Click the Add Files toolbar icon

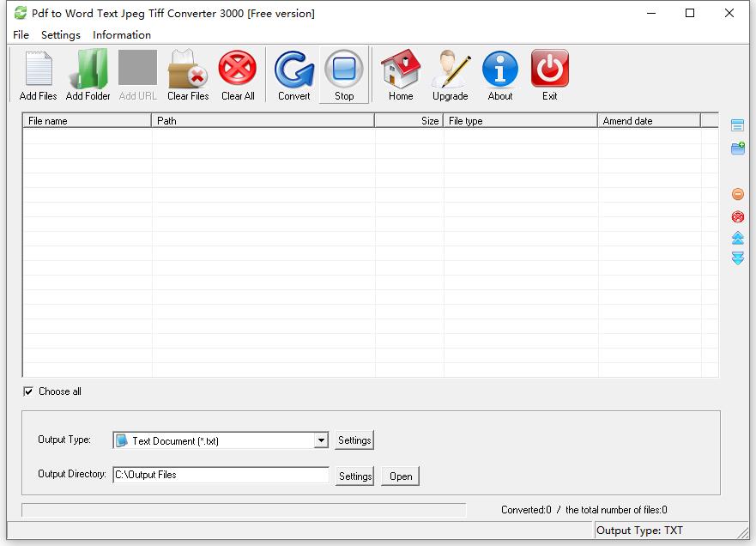[38, 70]
